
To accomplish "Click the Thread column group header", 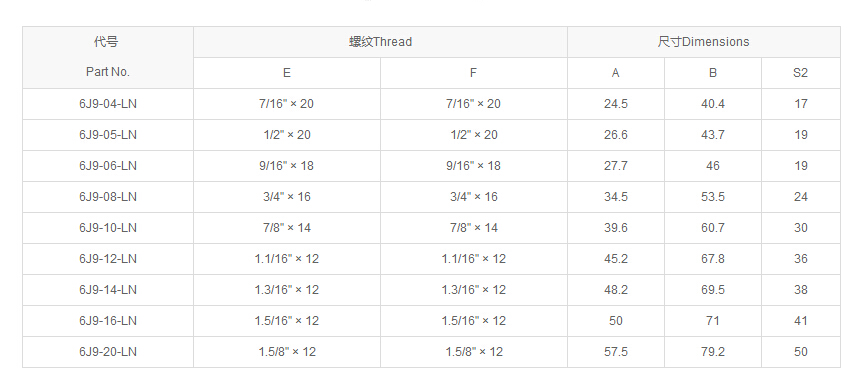I will point(380,42).
